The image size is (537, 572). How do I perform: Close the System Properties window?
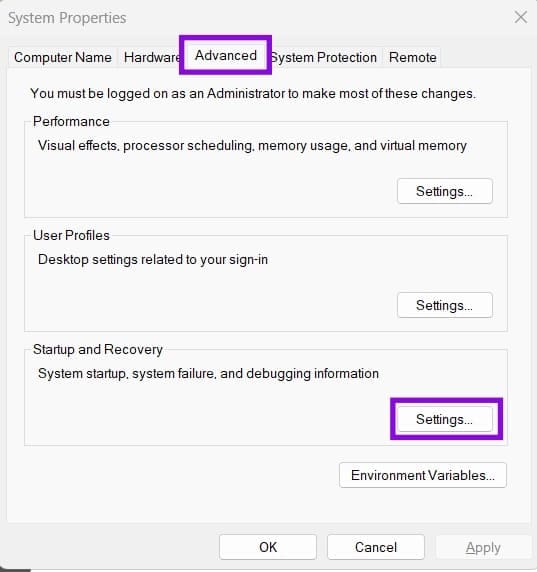(x=521, y=17)
